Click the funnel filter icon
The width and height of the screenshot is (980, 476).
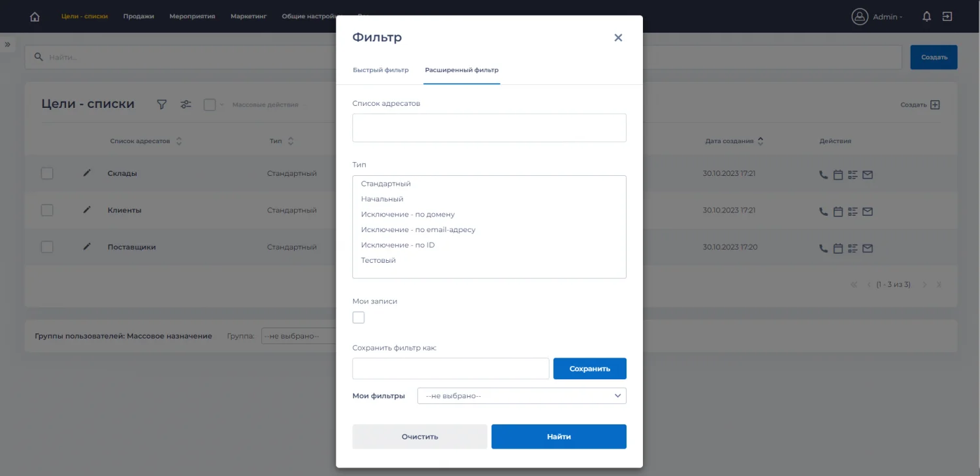[x=162, y=105]
